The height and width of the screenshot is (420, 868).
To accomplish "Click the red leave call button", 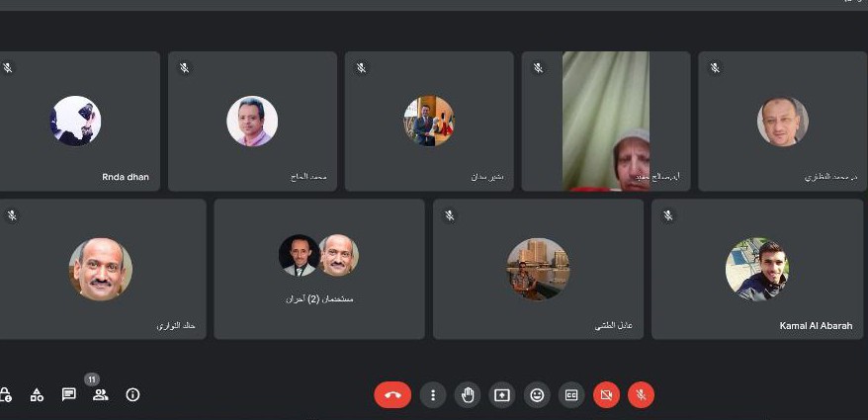I will click(392, 395).
